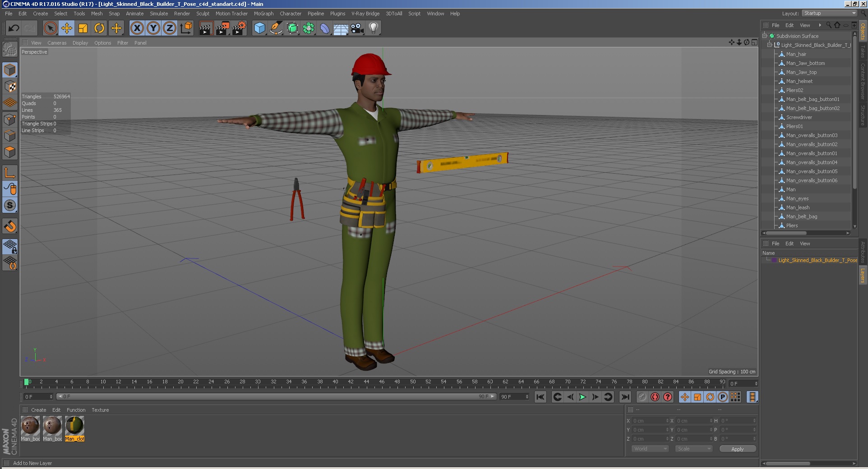Add Subdivision Surface generator icon

[x=292, y=28]
